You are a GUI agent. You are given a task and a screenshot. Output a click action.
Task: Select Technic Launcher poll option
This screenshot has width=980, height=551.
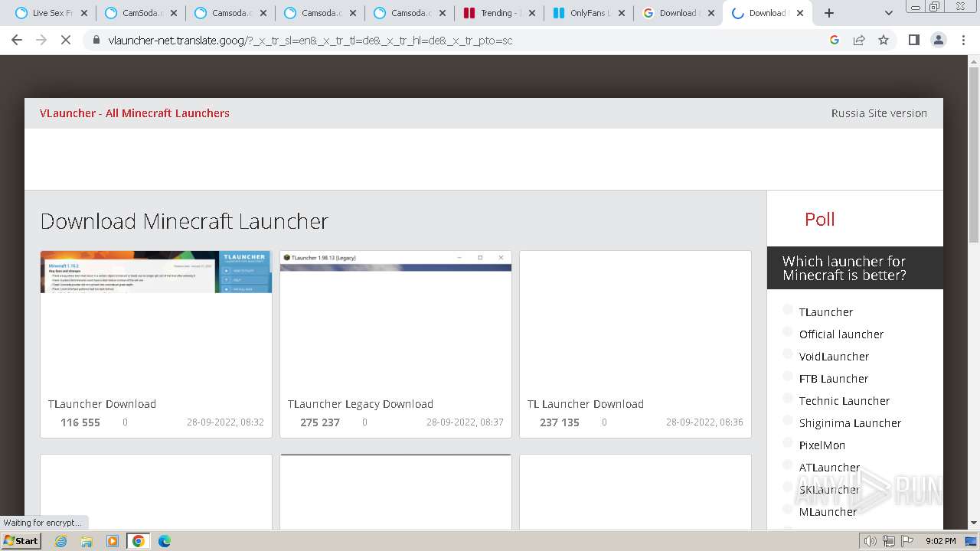(788, 399)
